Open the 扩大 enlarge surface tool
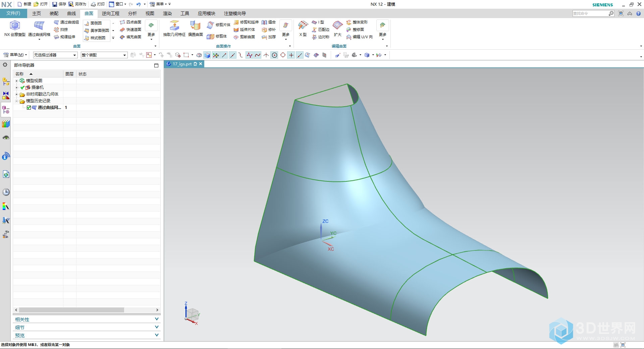The width and height of the screenshot is (644, 349). pyautogui.click(x=338, y=28)
